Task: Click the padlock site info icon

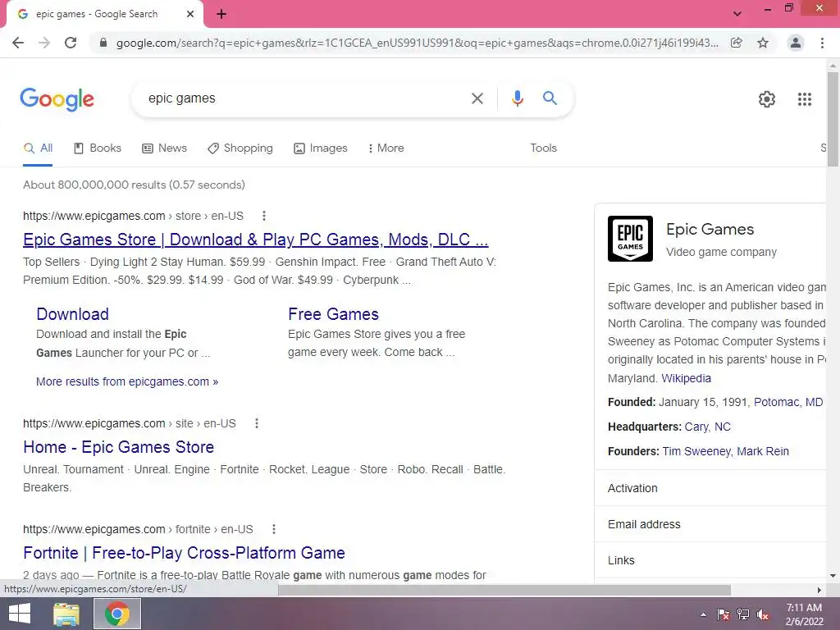Action: click(103, 43)
